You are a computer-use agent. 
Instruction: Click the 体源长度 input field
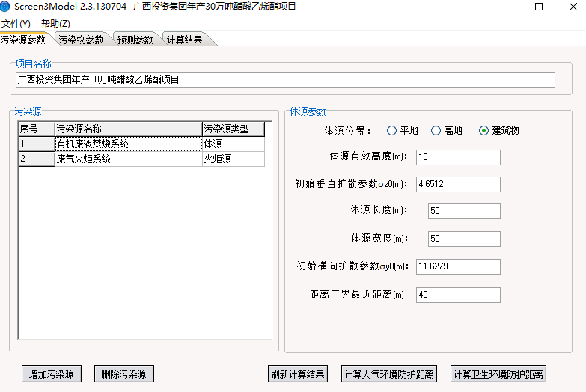464,211
